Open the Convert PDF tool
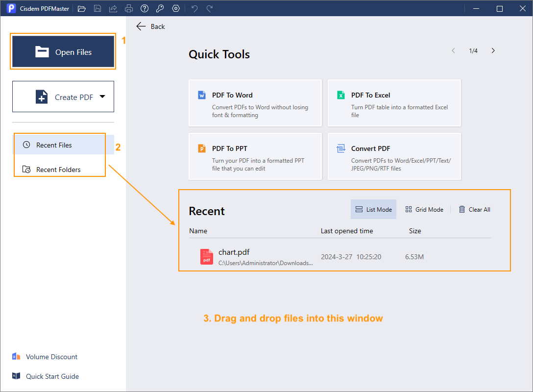This screenshot has width=533, height=392. [x=394, y=156]
